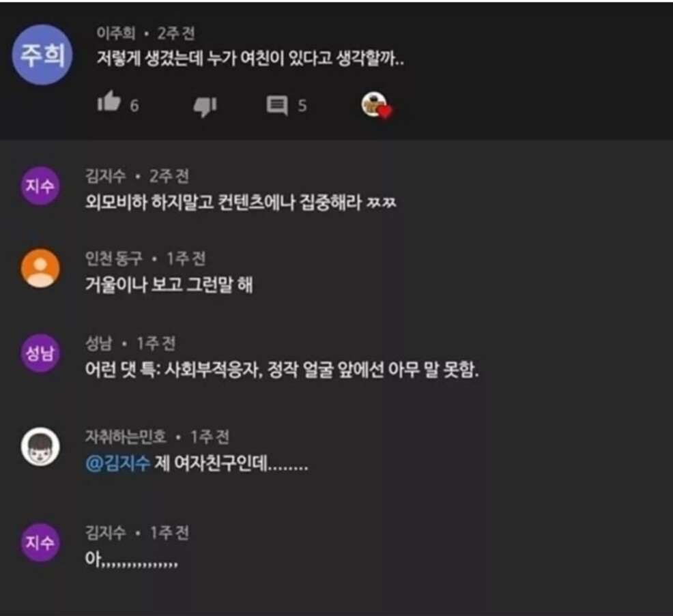
Task: Open 이주희's blue 주희 avatar
Action: click(42, 55)
